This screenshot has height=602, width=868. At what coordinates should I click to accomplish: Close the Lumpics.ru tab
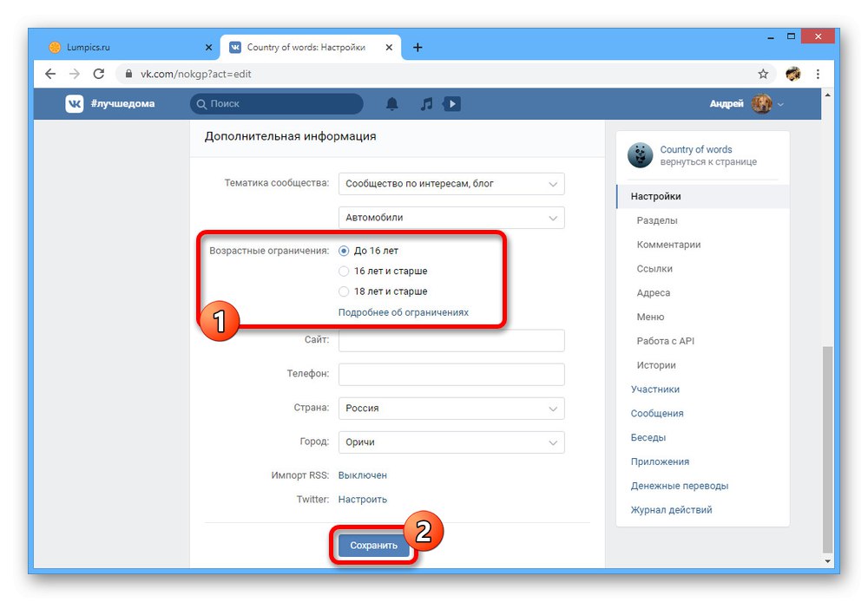tap(208, 48)
